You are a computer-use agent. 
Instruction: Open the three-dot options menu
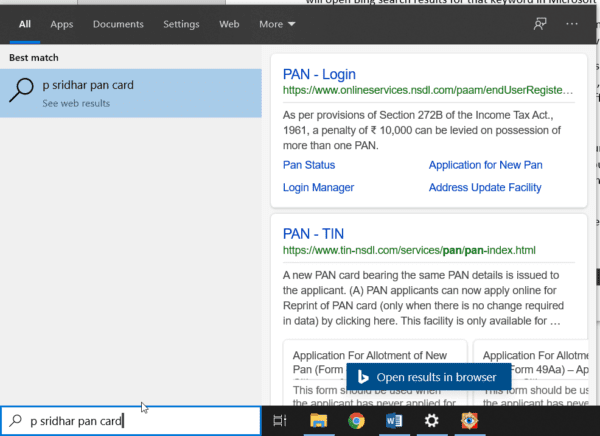coord(572,24)
